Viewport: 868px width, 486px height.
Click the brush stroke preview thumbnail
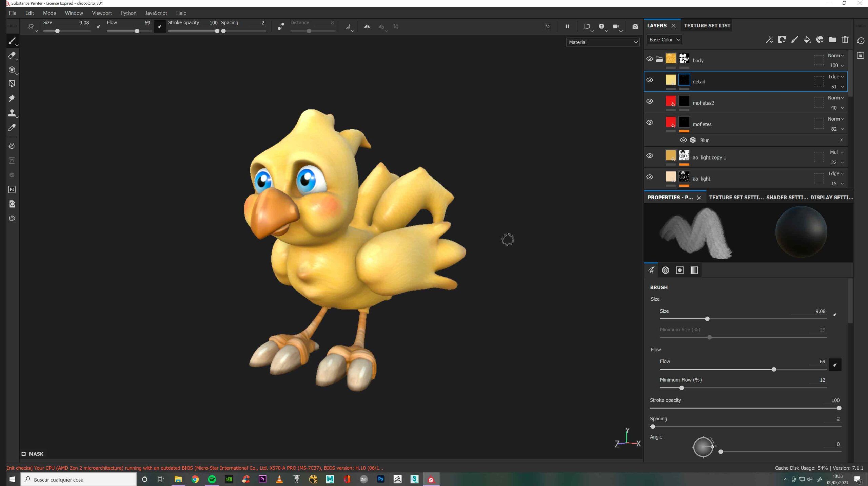click(x=696, y=233)
